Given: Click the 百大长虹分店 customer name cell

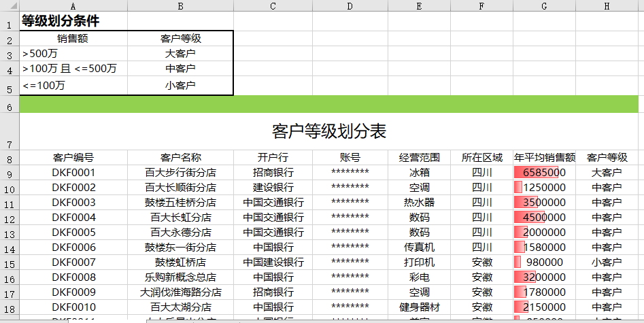Looking at the screenshot, I should (x=180, y=218).
